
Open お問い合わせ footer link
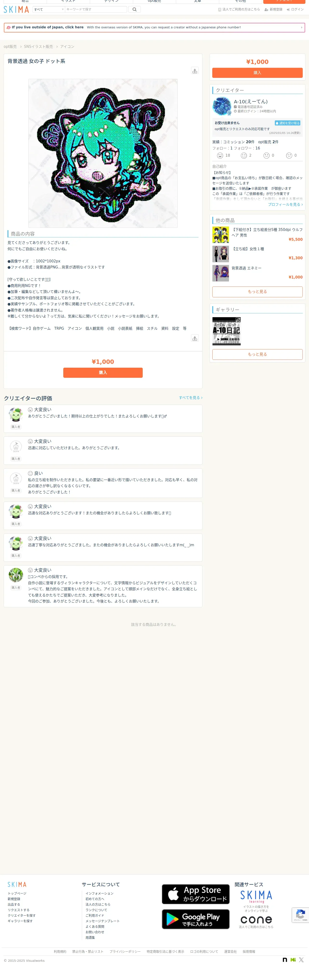click(x=95, y=932)
